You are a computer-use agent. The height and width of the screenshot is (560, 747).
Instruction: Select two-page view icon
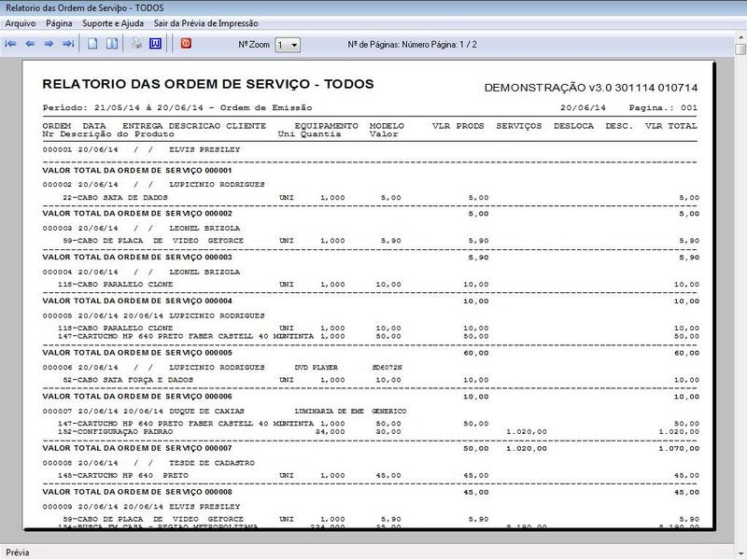tap(112, 44)
